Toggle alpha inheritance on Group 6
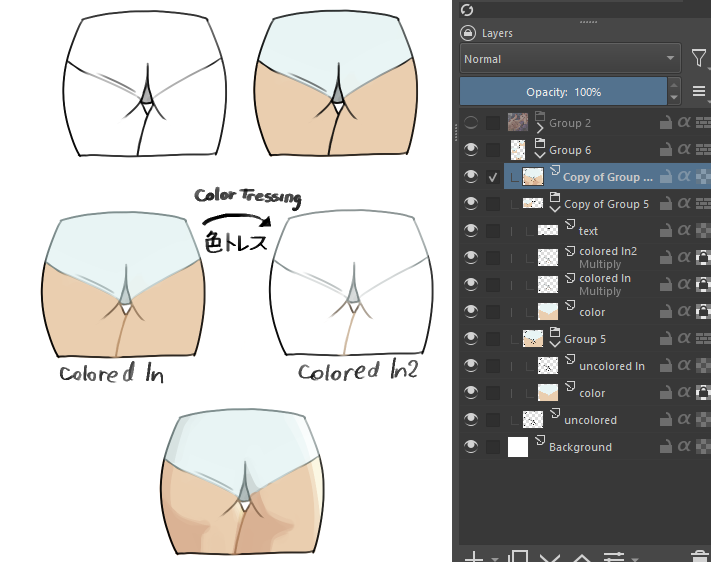This screenshot has width=711, height=562. point(684,149)
